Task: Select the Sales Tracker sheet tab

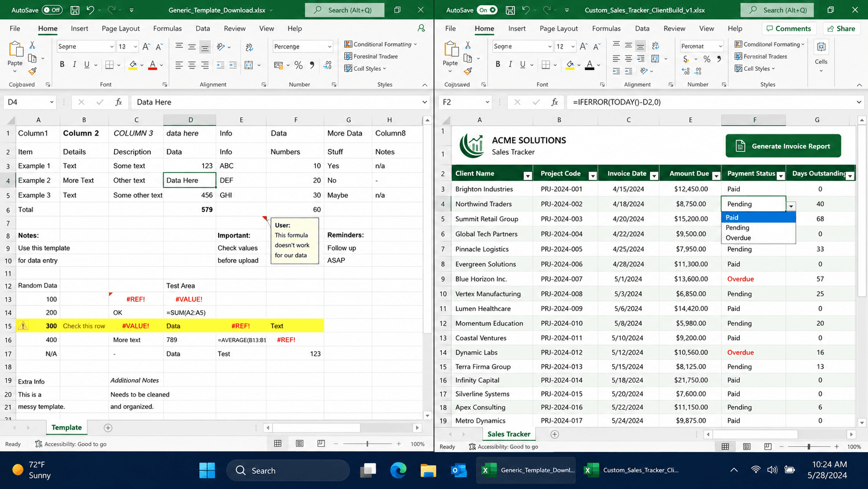Action: (x=508, y=434)
